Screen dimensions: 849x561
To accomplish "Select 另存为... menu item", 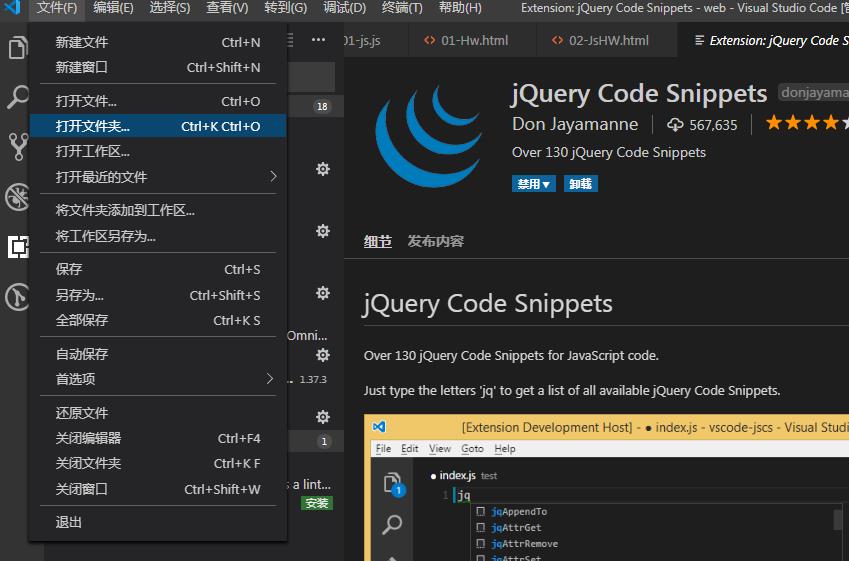I will tap(158, 295).
